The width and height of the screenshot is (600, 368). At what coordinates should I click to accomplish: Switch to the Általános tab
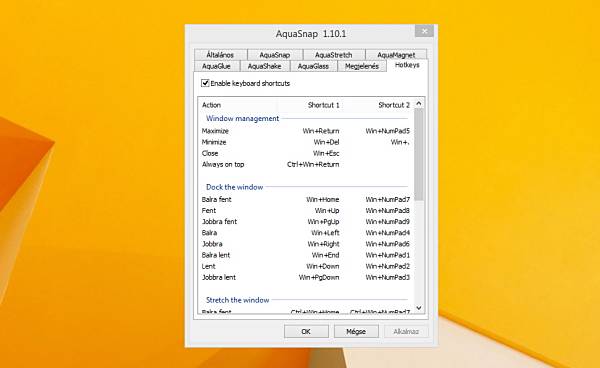pos(220,55)
